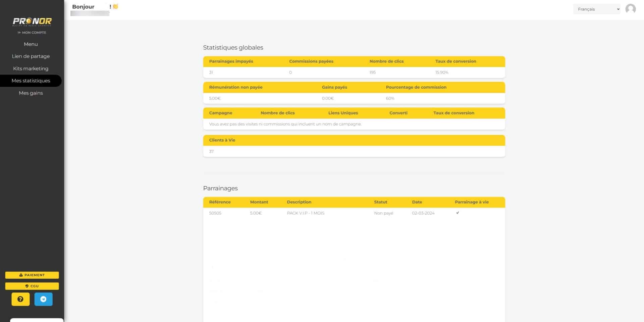
Task: Click the Clients à Vie header
Action: [x=222, y=140]
